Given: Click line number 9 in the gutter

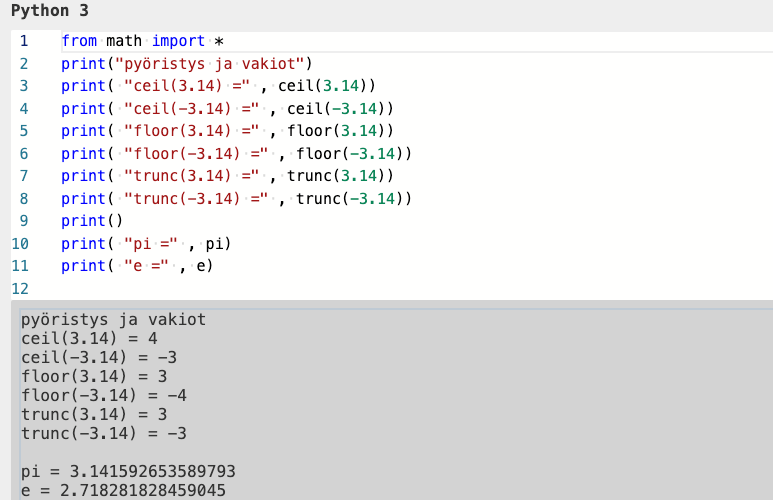Looking at the screenshot, I should tap(23, 221).
